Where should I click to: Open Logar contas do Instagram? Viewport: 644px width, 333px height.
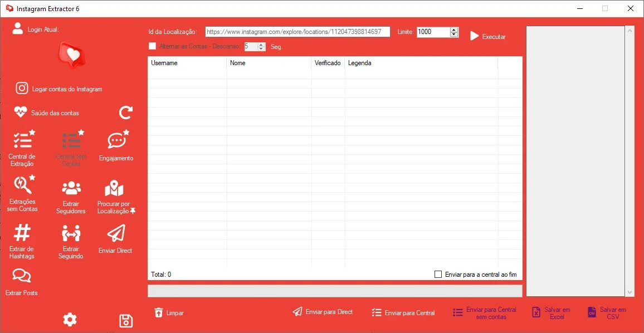tap(59, 89)
